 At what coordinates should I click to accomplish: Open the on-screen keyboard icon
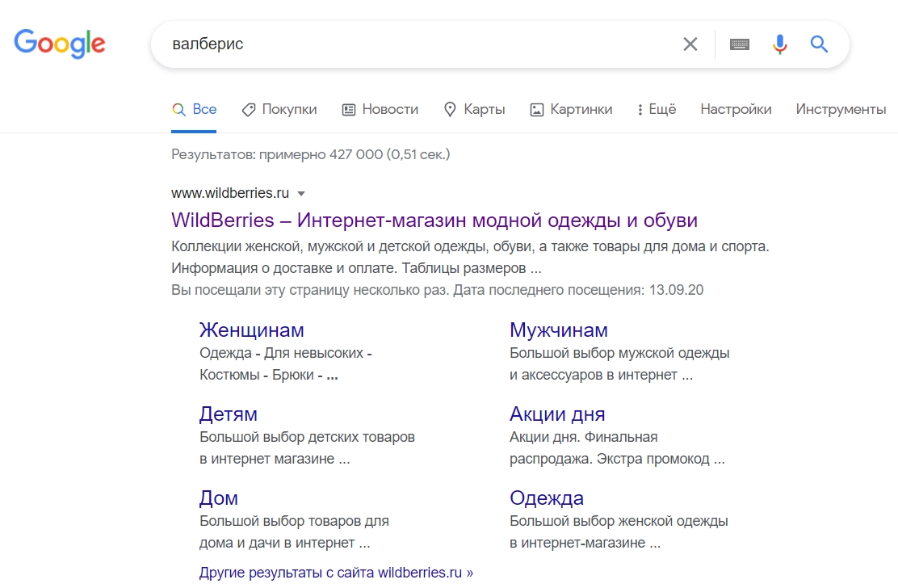pyautogui.click(x=737, y=44)
